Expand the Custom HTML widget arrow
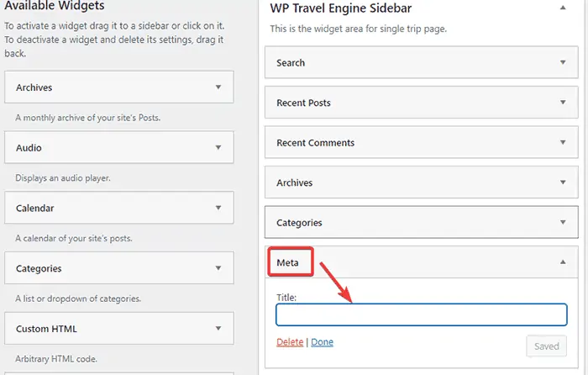Viewport: 588px width, 375px height. pos(218,329)
